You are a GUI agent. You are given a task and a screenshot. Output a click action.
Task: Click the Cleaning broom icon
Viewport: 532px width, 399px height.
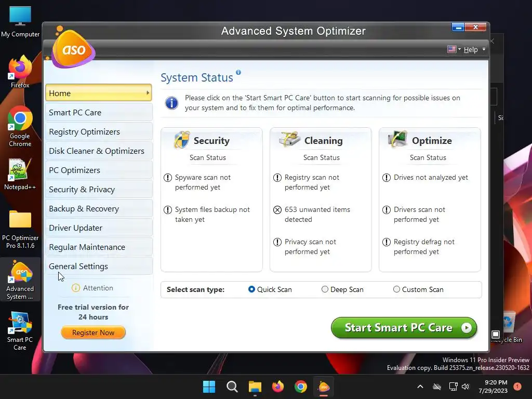tap(289, 139)
